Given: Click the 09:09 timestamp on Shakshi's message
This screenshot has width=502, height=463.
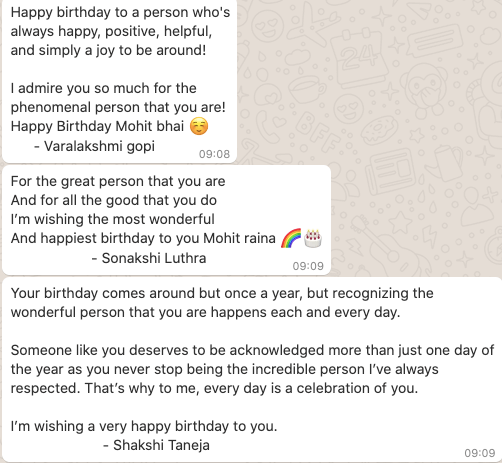Looking at the screenshot, I should click(480, 453).
